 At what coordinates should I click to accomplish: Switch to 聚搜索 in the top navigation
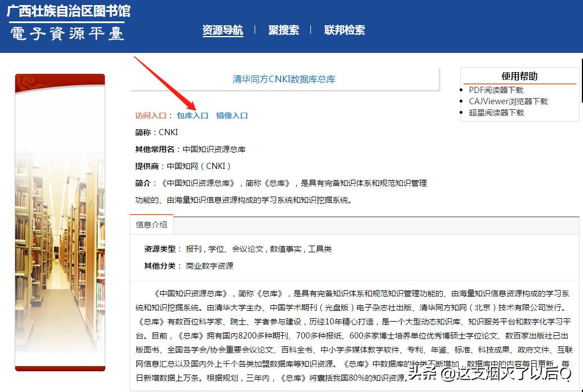tap(284, 31)
